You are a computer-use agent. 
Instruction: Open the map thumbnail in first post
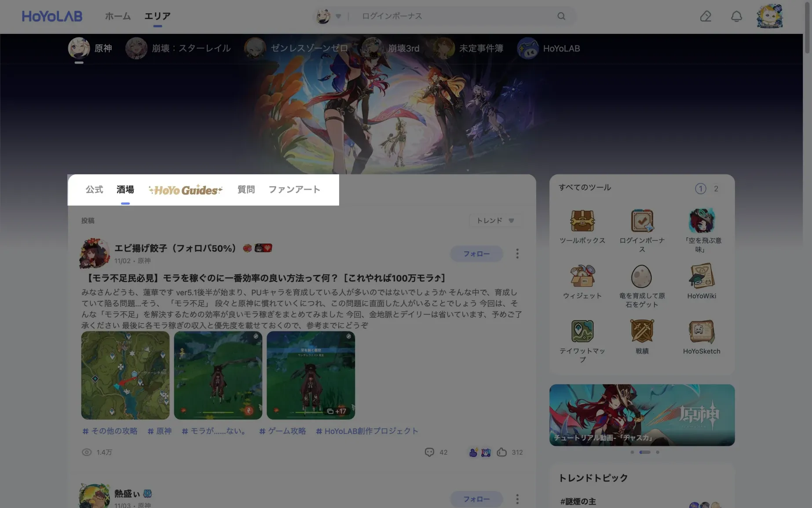(125, 375)
